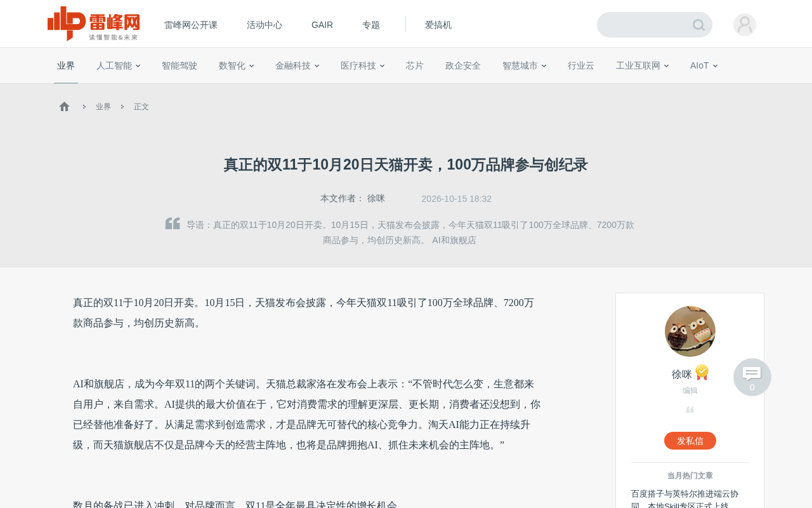This screenshot has height=508, width=812.
Task: Click the 当月热门文章 heading
Action: coord(690,476)
